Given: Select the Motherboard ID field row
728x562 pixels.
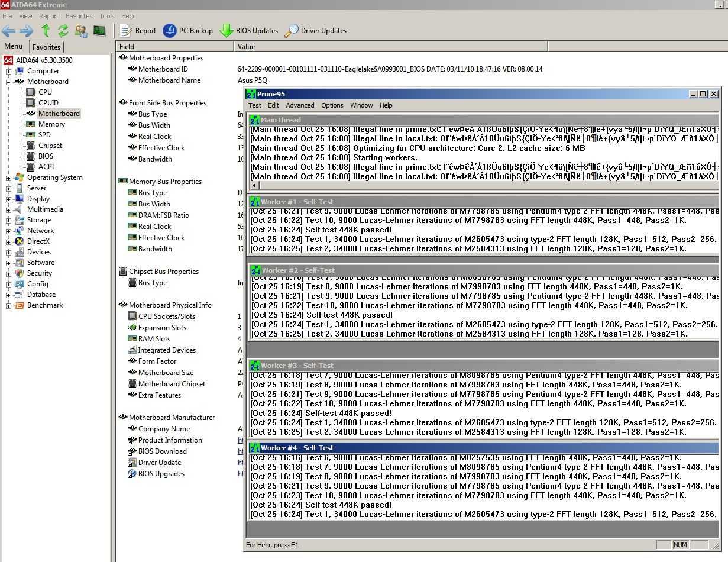Looking at the screenshot, I should pos(163,69).
